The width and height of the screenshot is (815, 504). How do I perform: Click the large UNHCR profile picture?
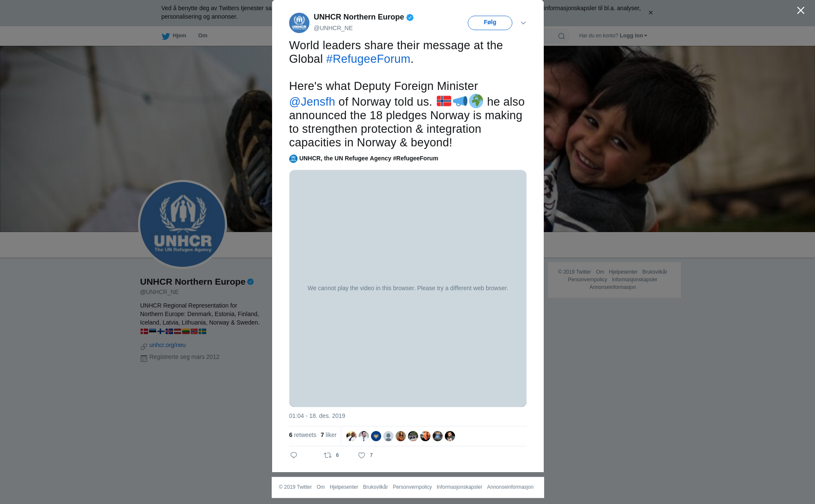tap(183, 225)
